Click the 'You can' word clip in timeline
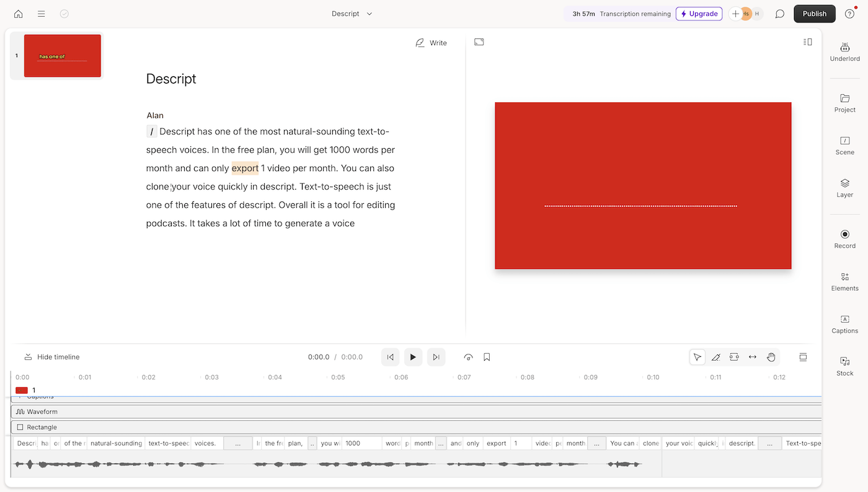This screenshot has width=868, height=492. [622, 443]
